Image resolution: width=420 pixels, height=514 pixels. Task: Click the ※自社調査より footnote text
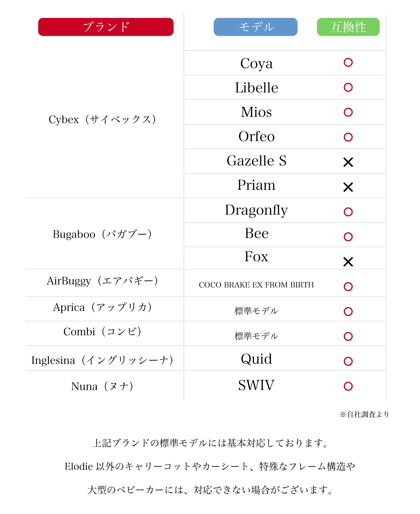364,414
